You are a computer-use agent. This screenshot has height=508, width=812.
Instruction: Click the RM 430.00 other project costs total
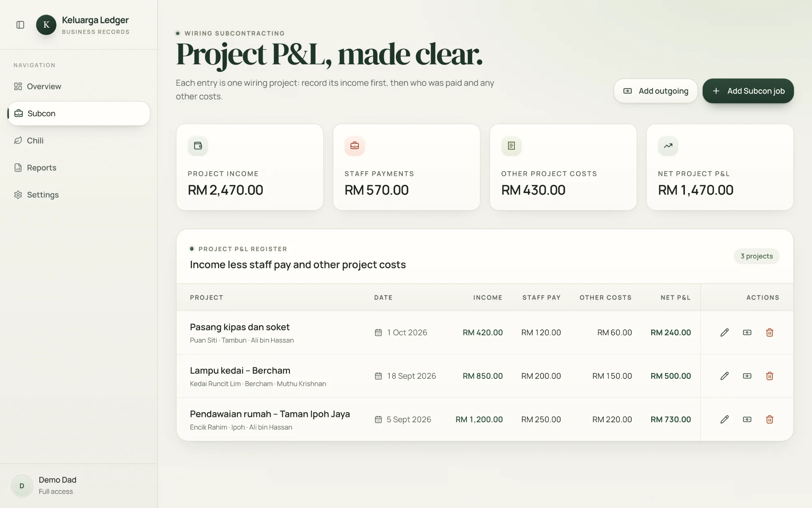pyautogui.click(x=533, y=190)
